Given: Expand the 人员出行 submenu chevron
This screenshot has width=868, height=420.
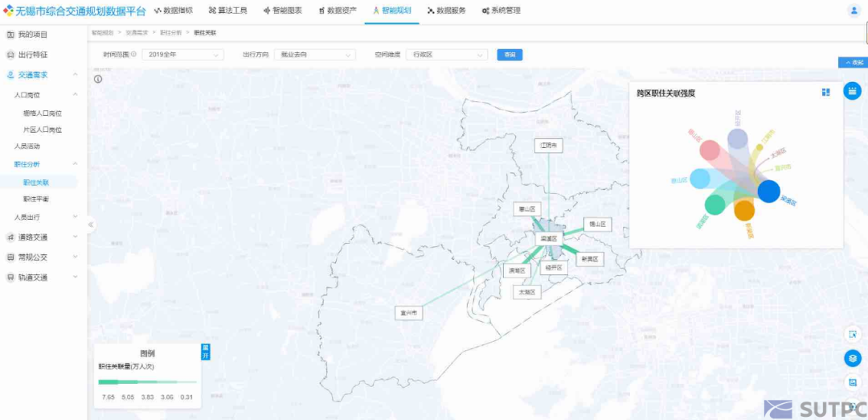Looking at the screenshot, I should tap(76, 216).
